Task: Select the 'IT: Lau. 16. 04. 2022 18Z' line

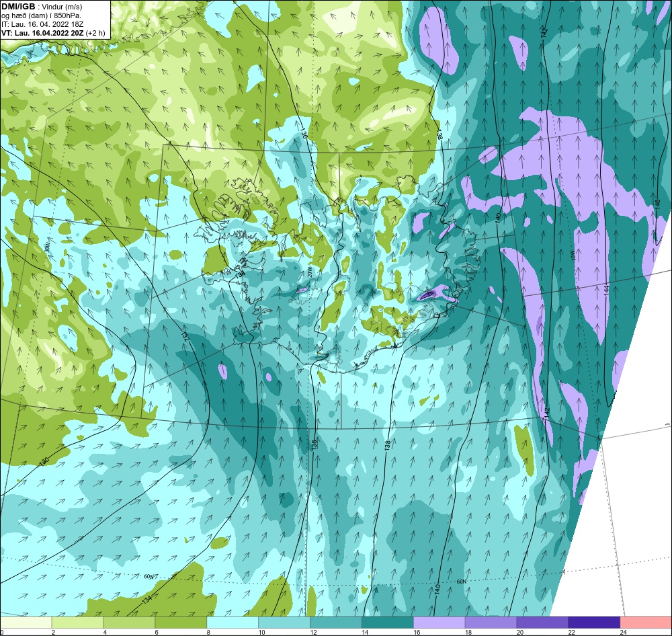Action: [x=42, y=24]
